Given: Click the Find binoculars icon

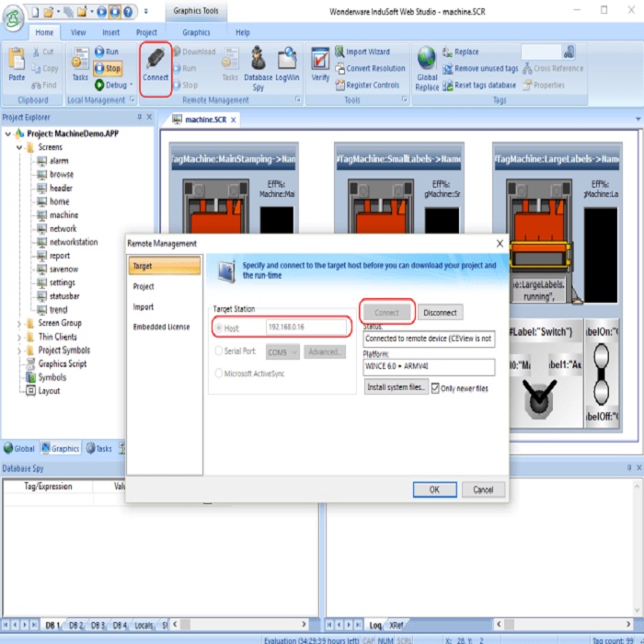Looking at the screenshot, I should [36, 86].
